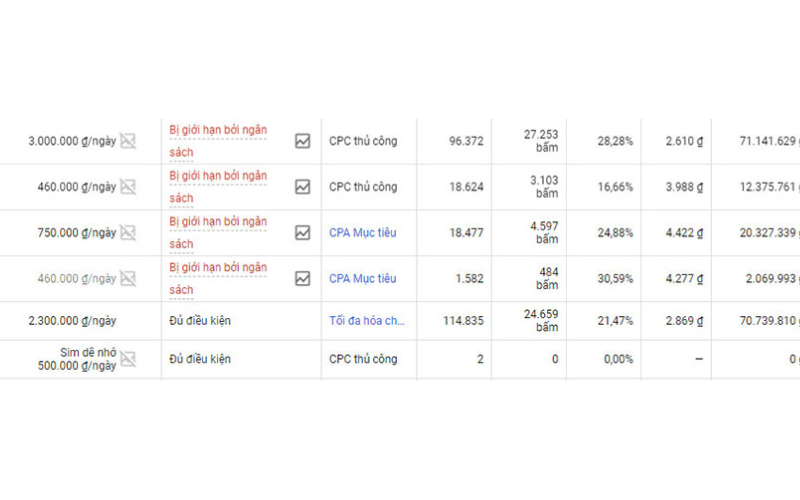Click the budget icon beside 750.000 ₫/ngày
The height and width of the screenshot is (500, 800).
(x=128, y=233)
